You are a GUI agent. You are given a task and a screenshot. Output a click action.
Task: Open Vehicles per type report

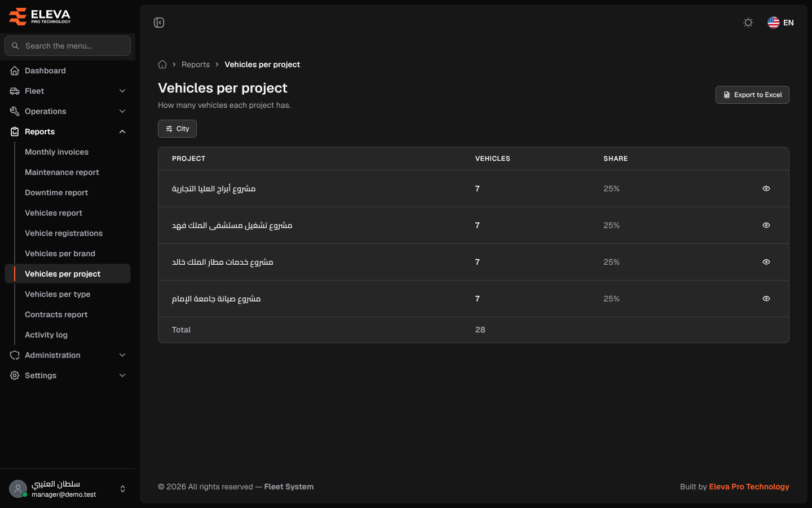pos(58,294)
